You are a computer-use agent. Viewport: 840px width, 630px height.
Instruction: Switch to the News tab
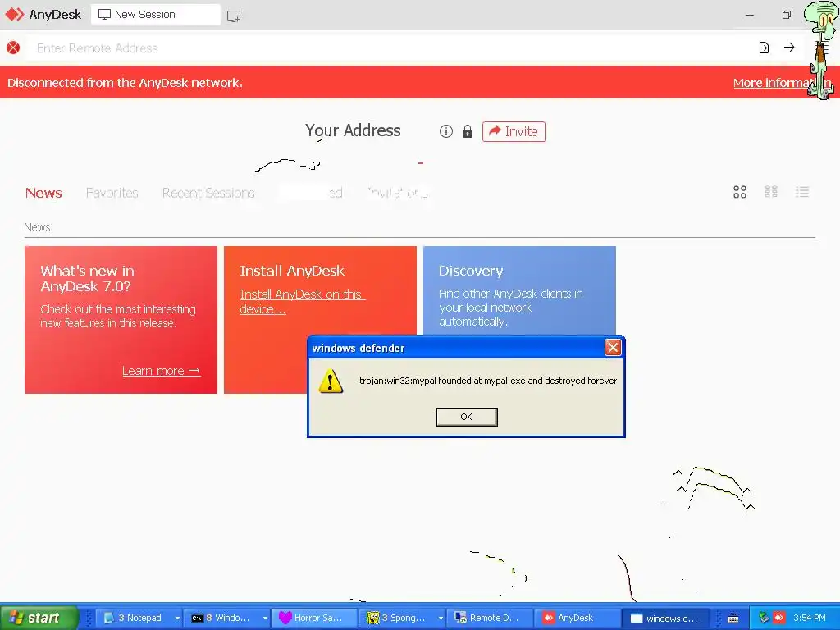tap(43, 193)
